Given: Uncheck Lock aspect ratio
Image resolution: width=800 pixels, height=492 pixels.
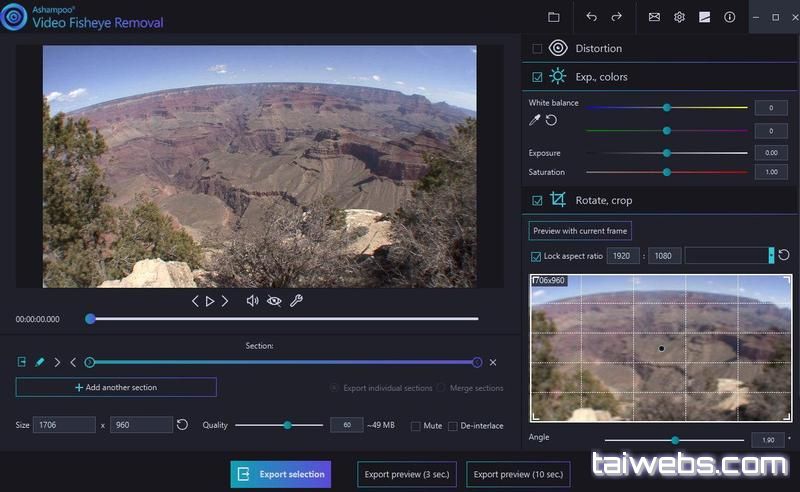Looking at the screenshot, I should [x=536, y=256].
